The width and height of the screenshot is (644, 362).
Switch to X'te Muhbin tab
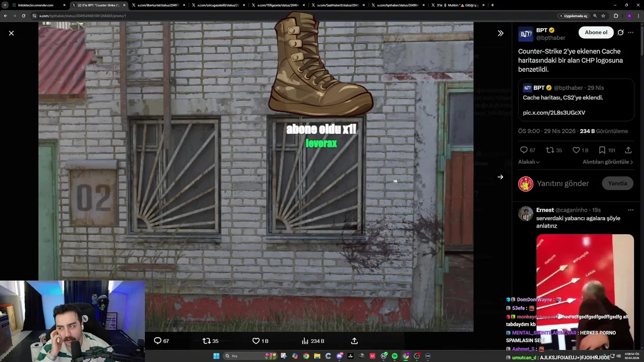click(456, 5)
